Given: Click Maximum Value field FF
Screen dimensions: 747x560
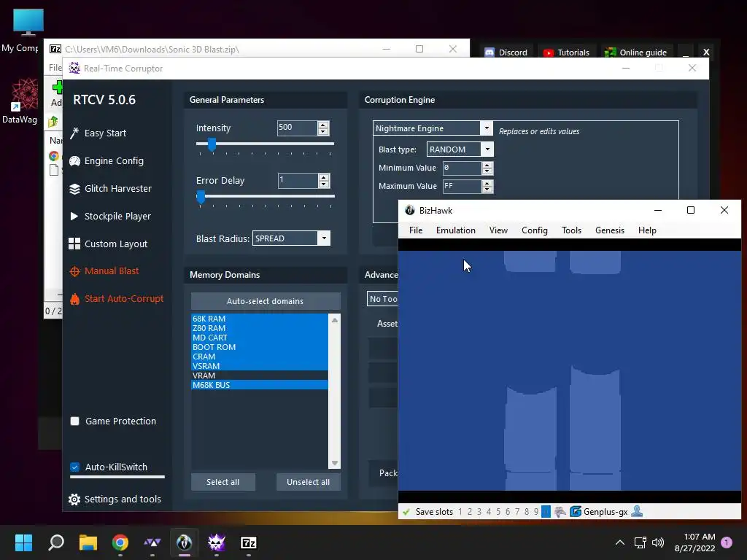Looking at the screenshot, I should [462, 186].
